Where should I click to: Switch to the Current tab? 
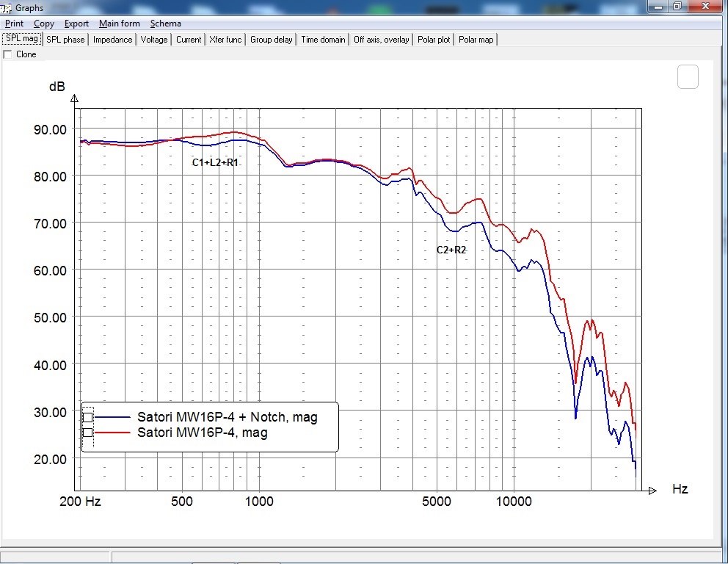[x=189, y=40]
